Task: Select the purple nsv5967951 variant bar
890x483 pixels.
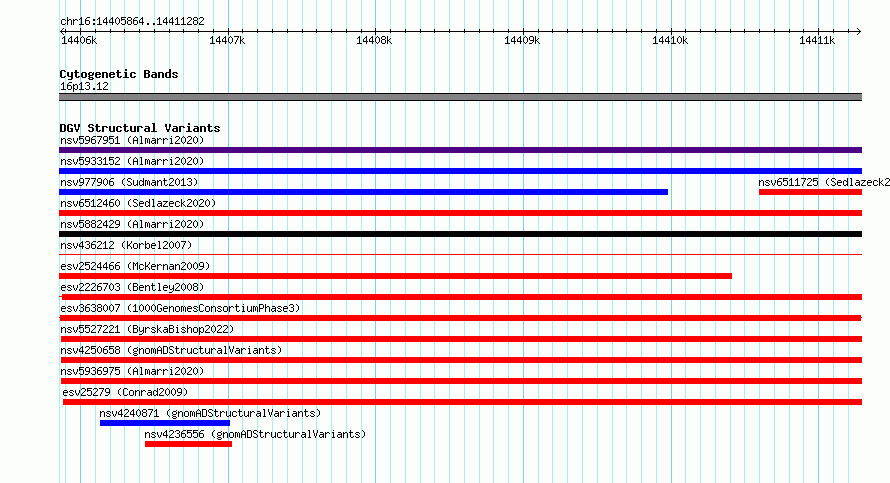Action: pyautogui.click(x=460, y=150)
